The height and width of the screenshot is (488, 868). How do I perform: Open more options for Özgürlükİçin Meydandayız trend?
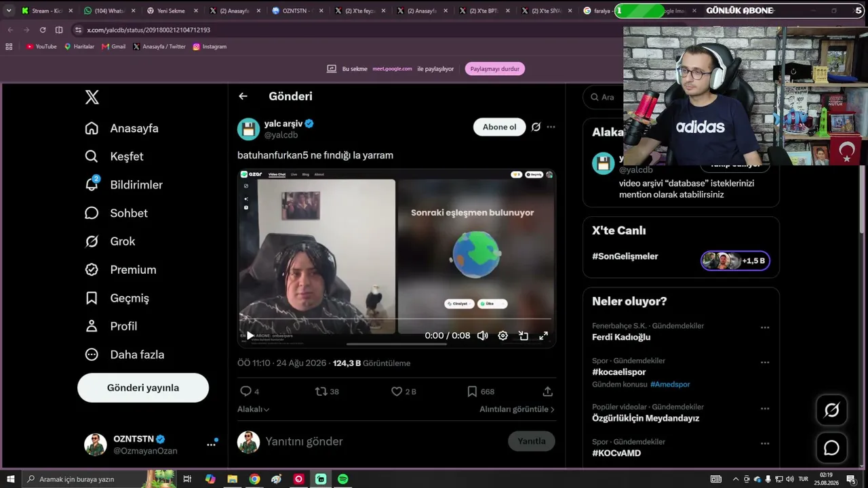[x=765, y=409]
